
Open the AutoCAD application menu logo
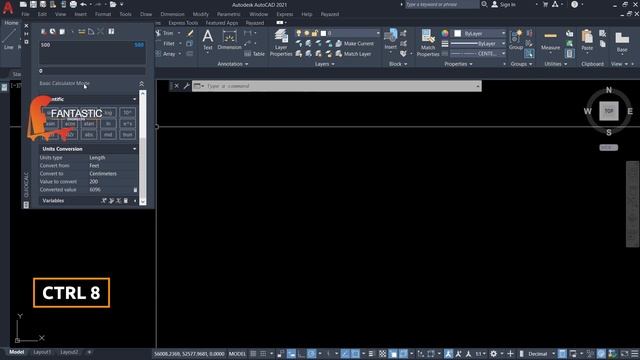(x=8, y=8)
